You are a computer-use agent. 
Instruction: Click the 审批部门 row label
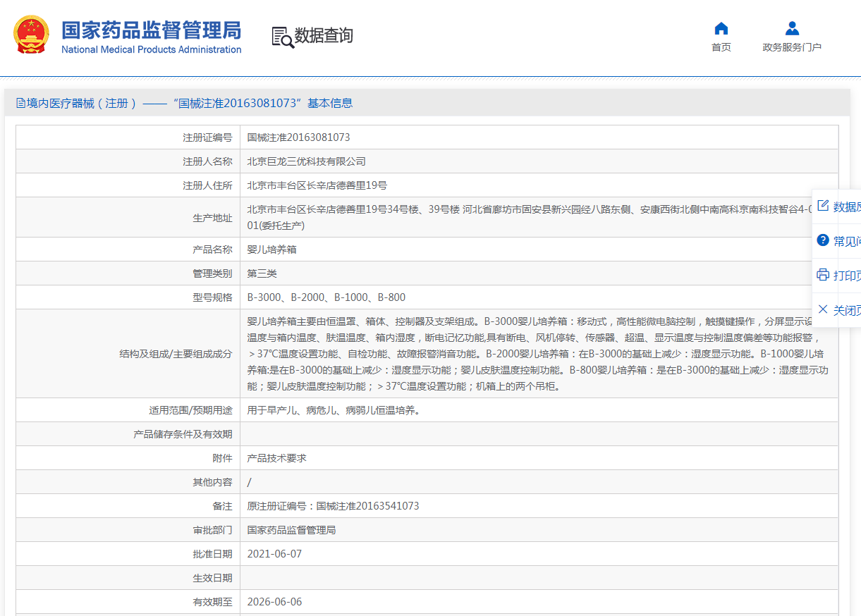[212, 530]
